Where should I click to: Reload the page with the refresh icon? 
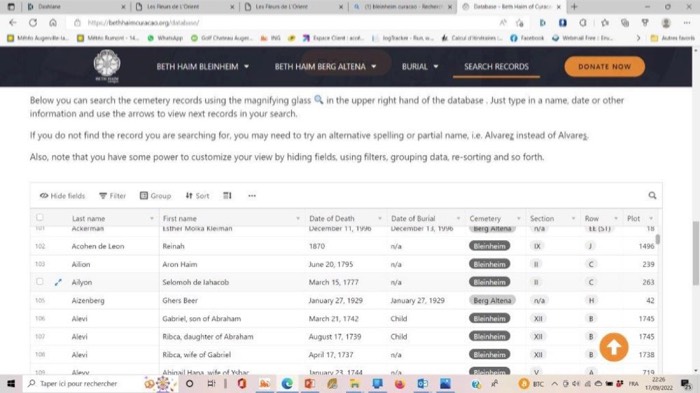pyautogui.click(x=33, y=22)
